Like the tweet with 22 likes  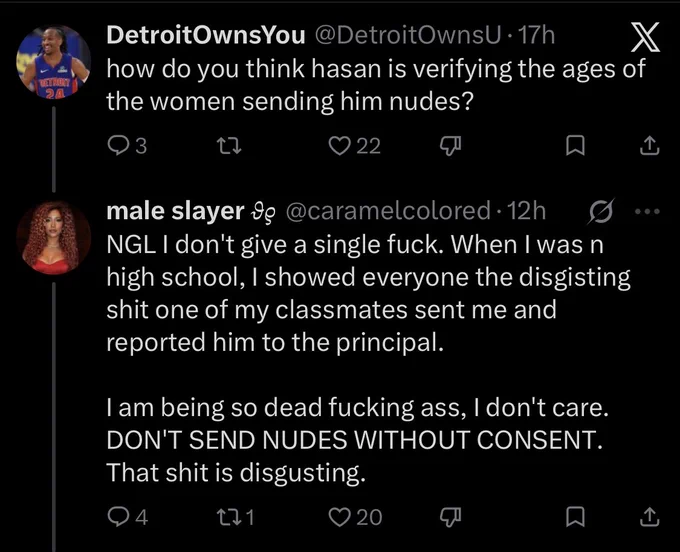(354, 146)
